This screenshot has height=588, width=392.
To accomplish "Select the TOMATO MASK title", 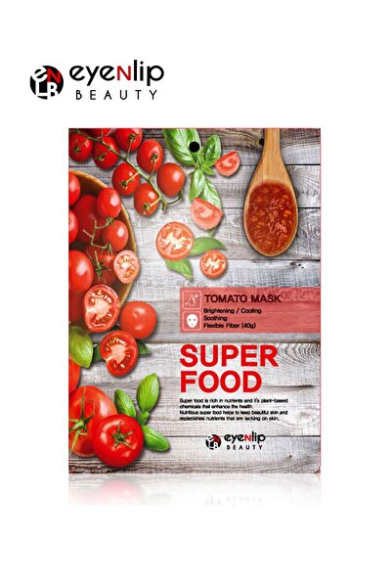I will coord(242,298).
